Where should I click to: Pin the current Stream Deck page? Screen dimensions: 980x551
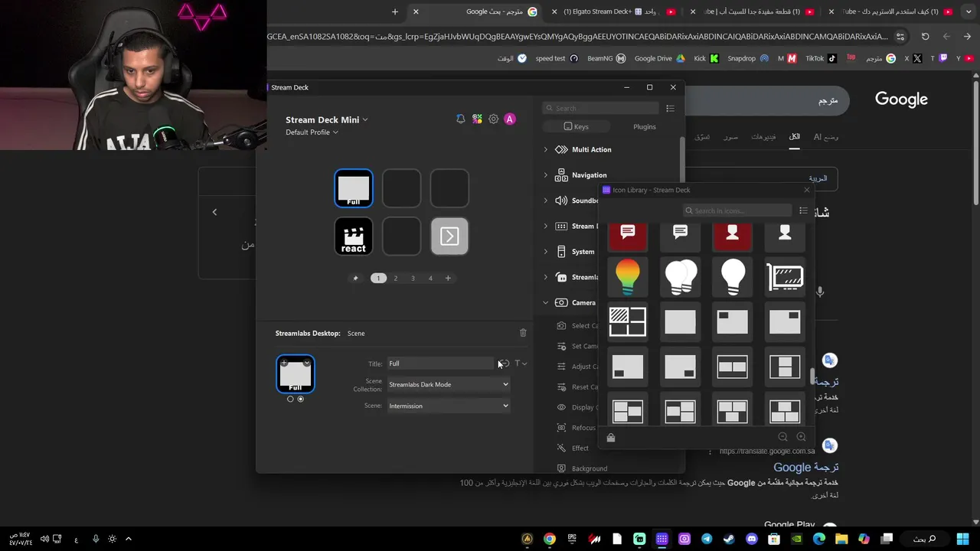coord(355,278)
